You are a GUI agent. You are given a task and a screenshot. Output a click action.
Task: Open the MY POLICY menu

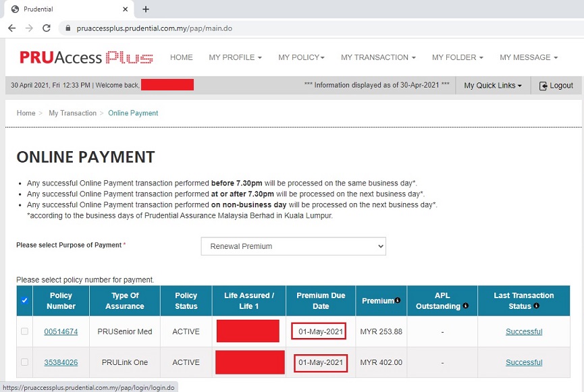301,57
